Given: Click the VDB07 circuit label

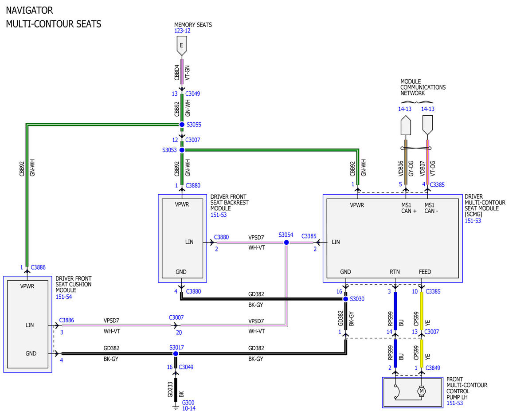Looking at the screenshot, I should [423, 168].
